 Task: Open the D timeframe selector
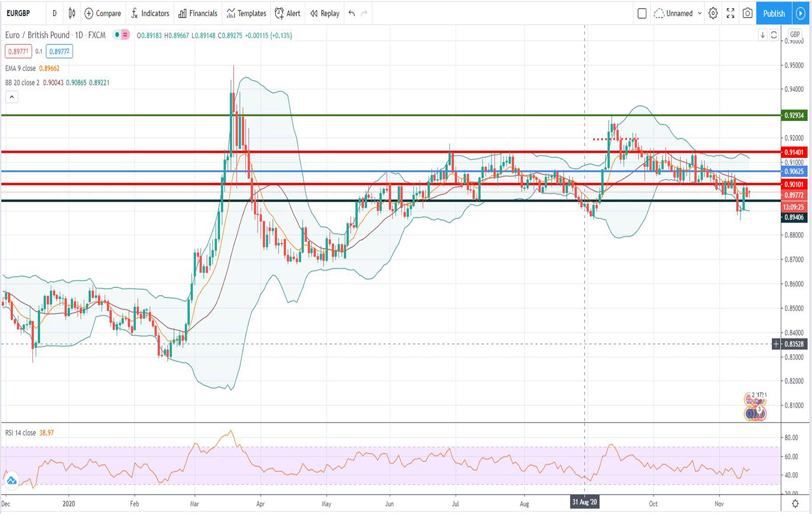[x=54, y=14]
